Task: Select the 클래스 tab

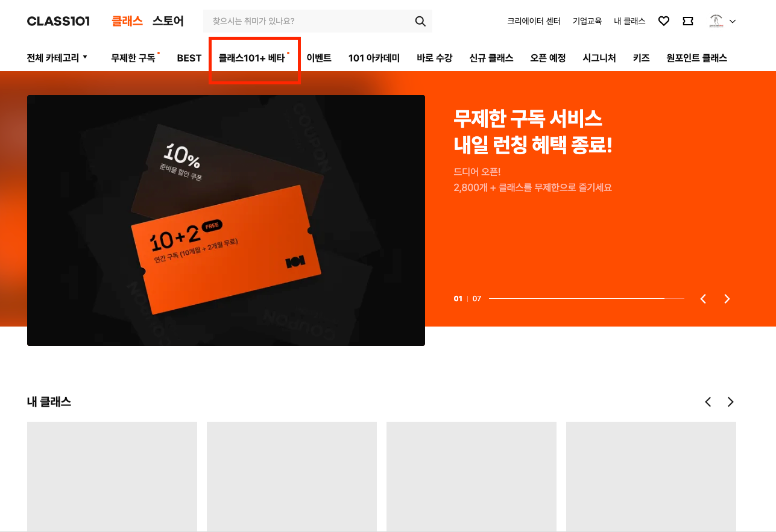Action: coord(127,21)
